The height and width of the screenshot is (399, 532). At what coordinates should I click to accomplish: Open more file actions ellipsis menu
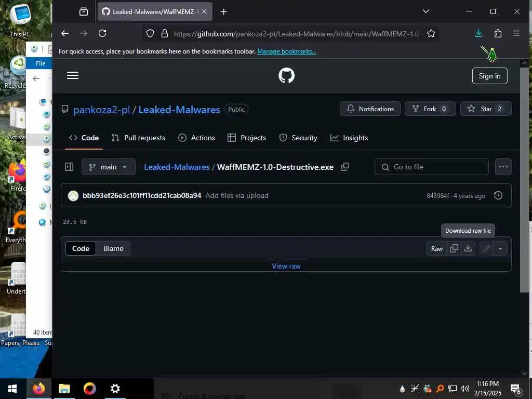pyautogui.click(x=503, y=167)
